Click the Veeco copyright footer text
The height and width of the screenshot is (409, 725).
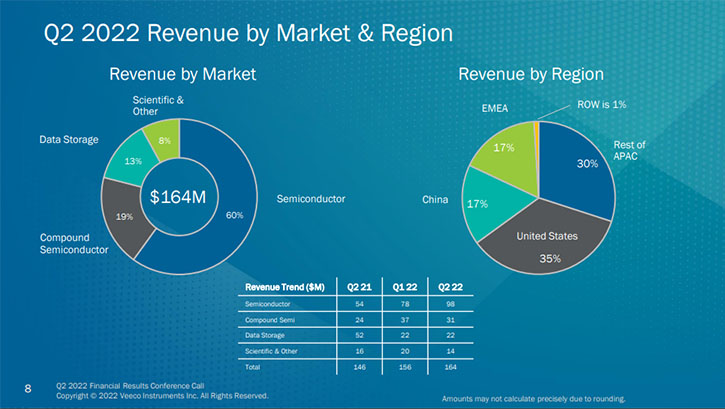[x=162, y=395]
